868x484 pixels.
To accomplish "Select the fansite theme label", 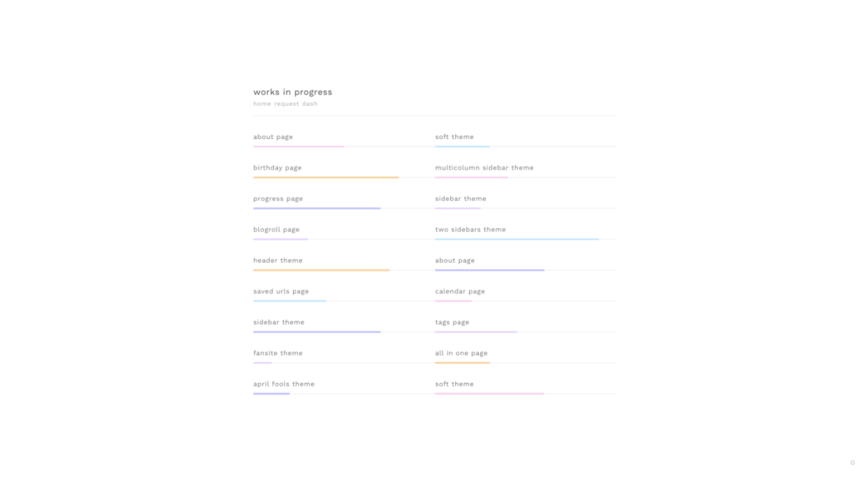I will click(x=278, y=353).
